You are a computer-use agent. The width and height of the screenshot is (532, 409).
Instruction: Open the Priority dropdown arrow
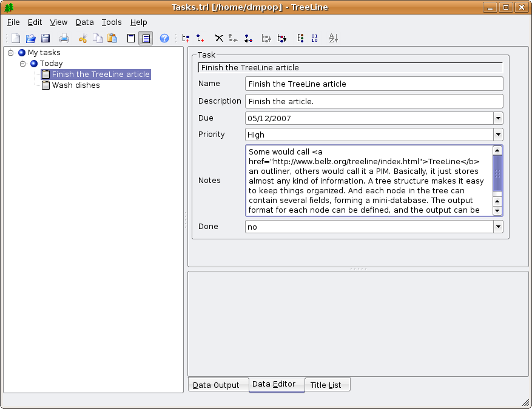click(x=498, y=135)
